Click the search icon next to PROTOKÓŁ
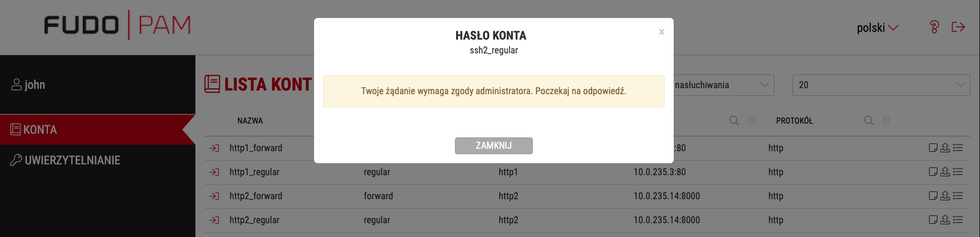 tap(869, 121)
